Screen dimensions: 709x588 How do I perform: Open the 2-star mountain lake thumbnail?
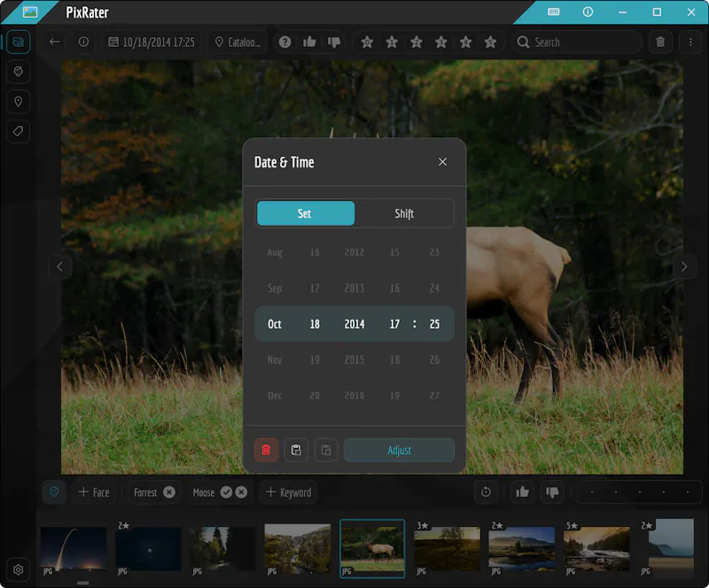click(522, 549)
